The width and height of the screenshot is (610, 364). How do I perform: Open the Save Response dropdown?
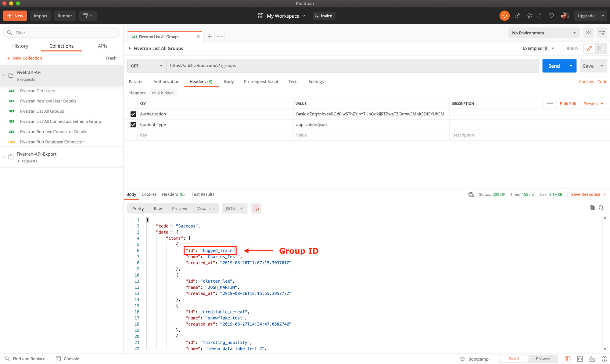click(588, 194)
